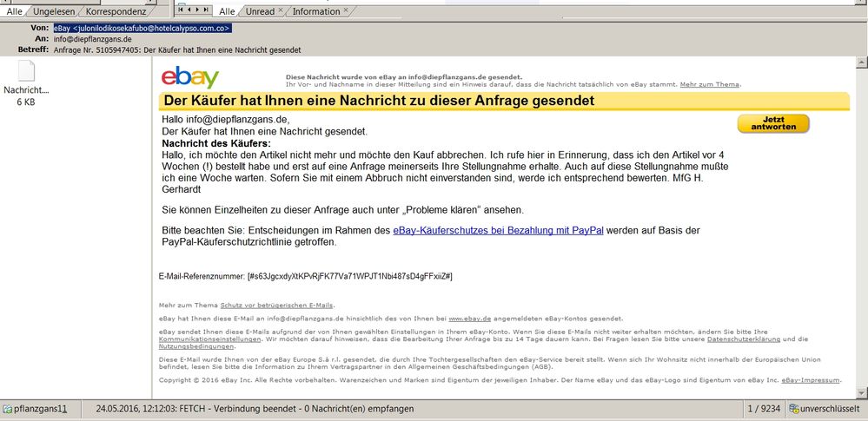The image size is (868, 421).
Task: Click the pflanzgans11 account icon in status bar
Action: click(7, 410)
